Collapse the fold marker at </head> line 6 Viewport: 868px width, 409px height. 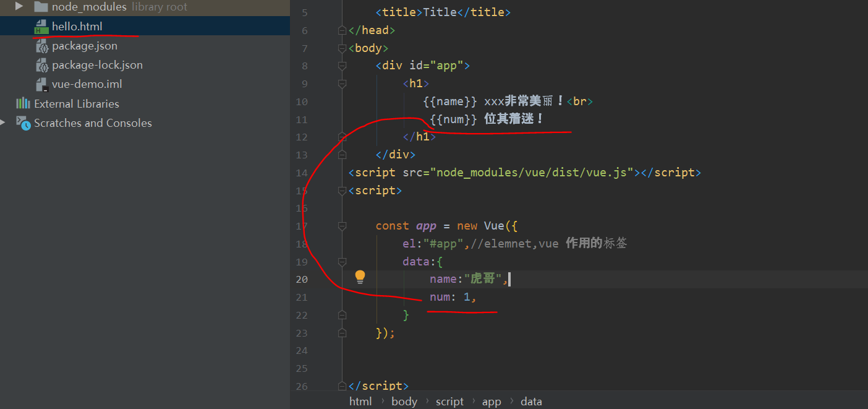[343, 30]
